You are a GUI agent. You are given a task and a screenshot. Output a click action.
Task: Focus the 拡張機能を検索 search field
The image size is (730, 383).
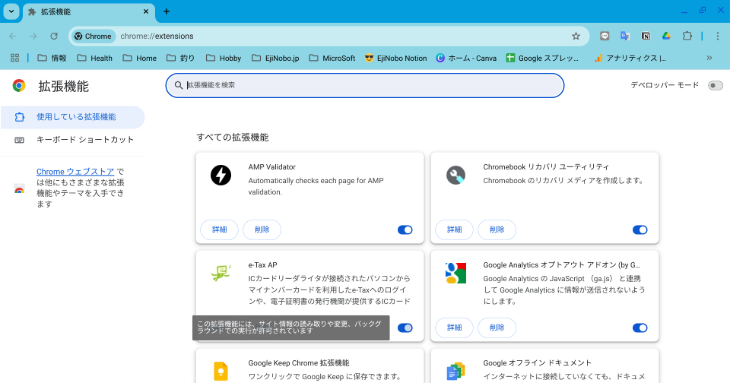pos(365,85)
